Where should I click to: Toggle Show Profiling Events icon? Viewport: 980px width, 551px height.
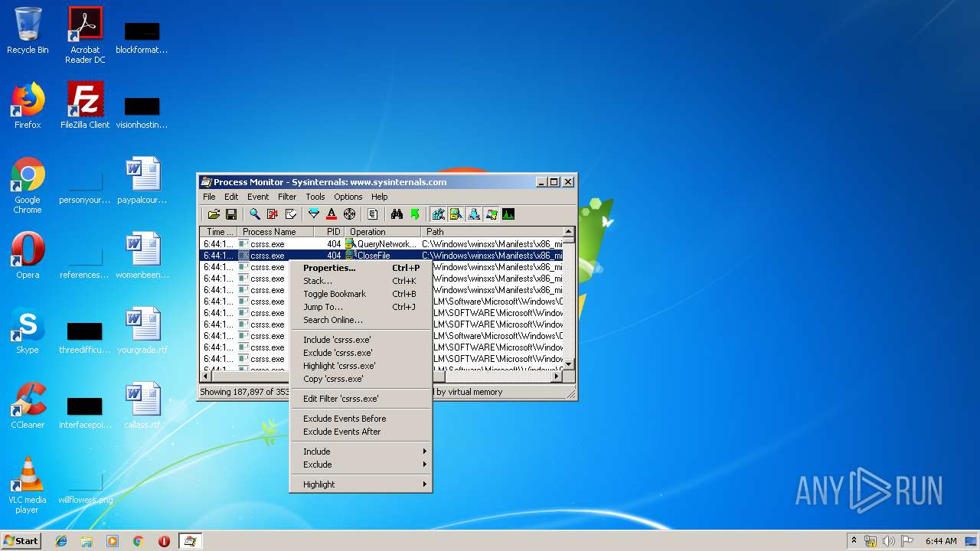click(x=508, y=214)
